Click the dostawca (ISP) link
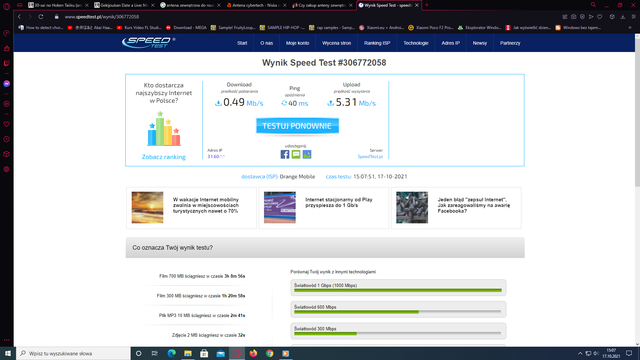 pos(259,177)
